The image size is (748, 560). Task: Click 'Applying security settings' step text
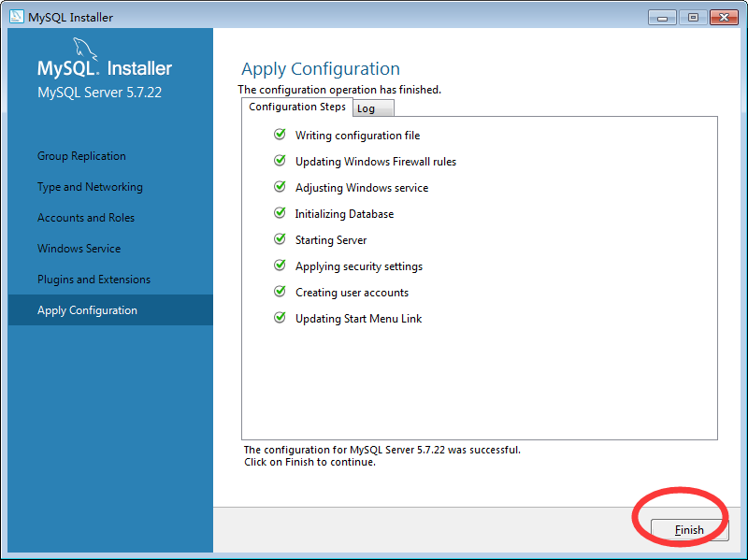(x=359, y=266)
